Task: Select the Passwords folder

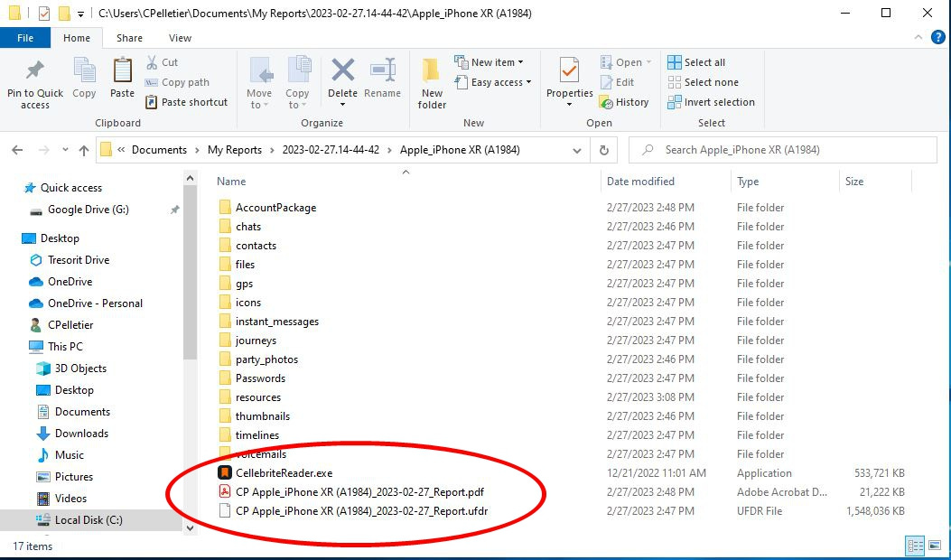Action: tap(260, 378)
